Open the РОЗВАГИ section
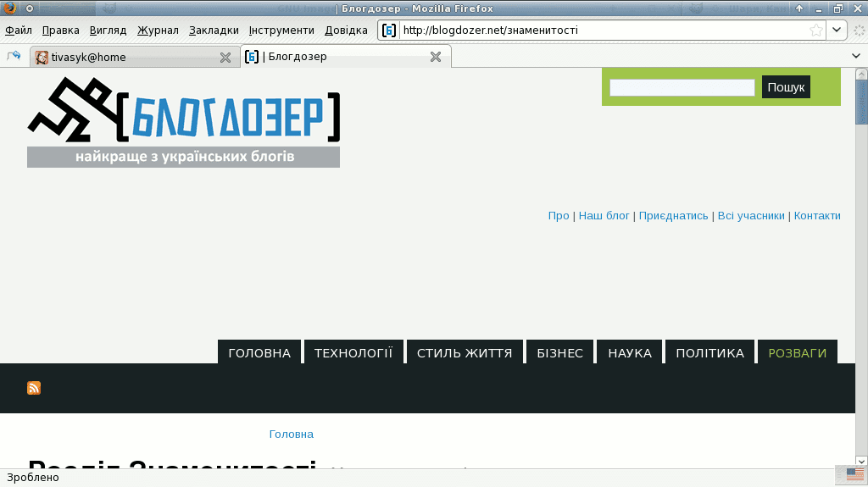868x487 pixels. (x=797, y=352)
